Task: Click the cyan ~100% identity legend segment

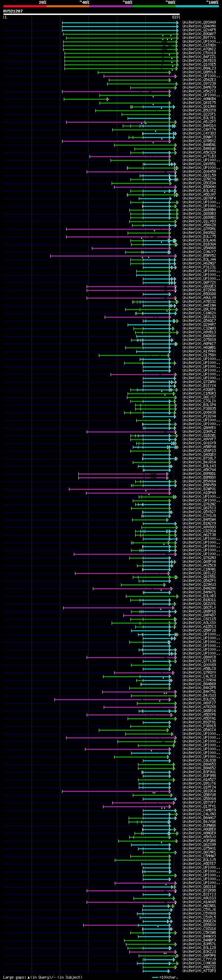Action: [197, 6]
